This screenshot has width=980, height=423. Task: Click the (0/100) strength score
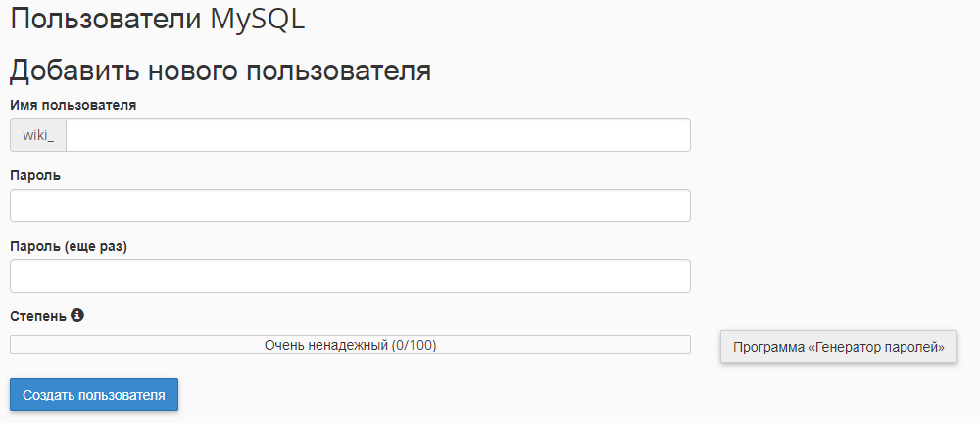coord(414,345)
